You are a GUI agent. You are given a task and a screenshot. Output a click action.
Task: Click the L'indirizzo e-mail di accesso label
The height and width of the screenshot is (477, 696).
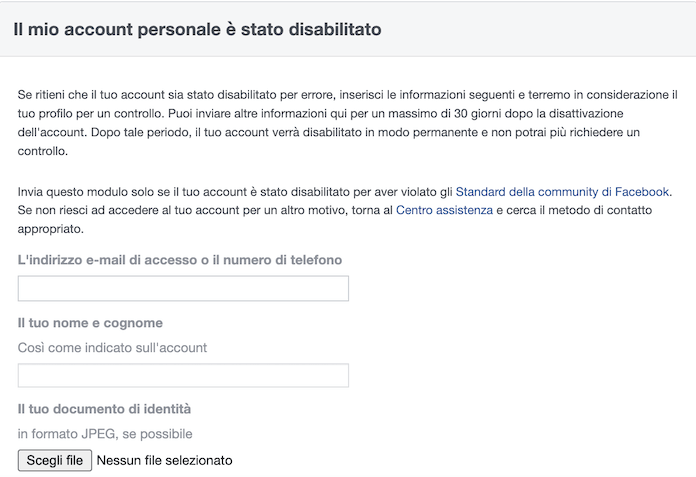tap(180, 260)
